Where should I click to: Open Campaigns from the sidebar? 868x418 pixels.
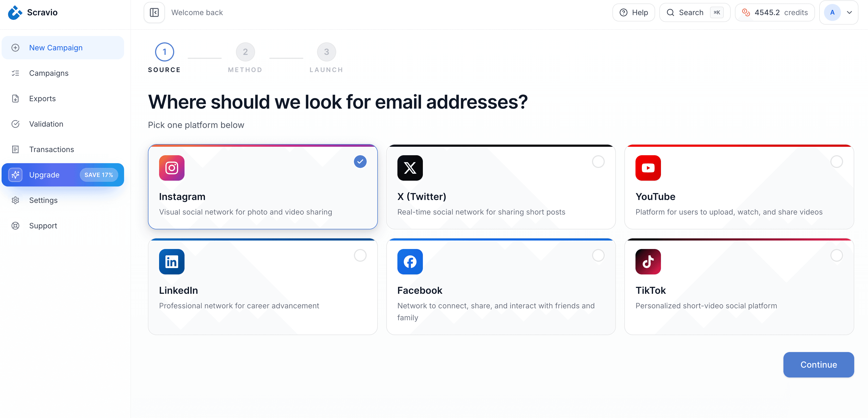tap(49, 73)
